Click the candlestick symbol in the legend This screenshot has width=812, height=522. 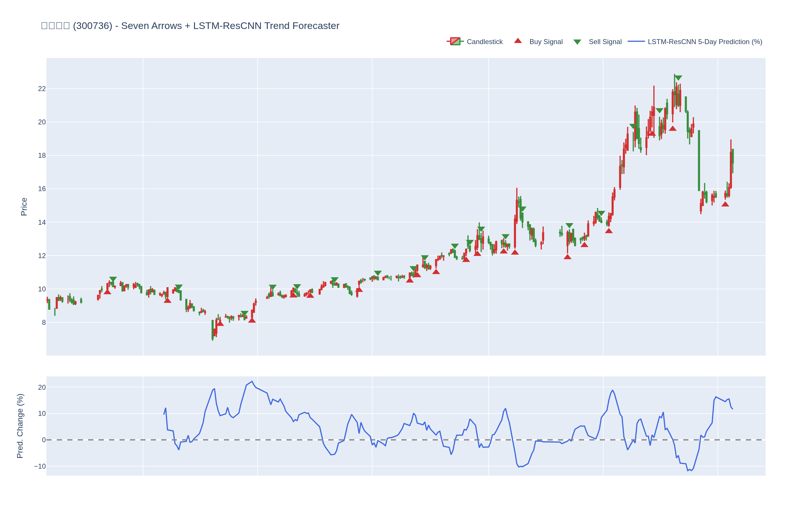[455, 41]
